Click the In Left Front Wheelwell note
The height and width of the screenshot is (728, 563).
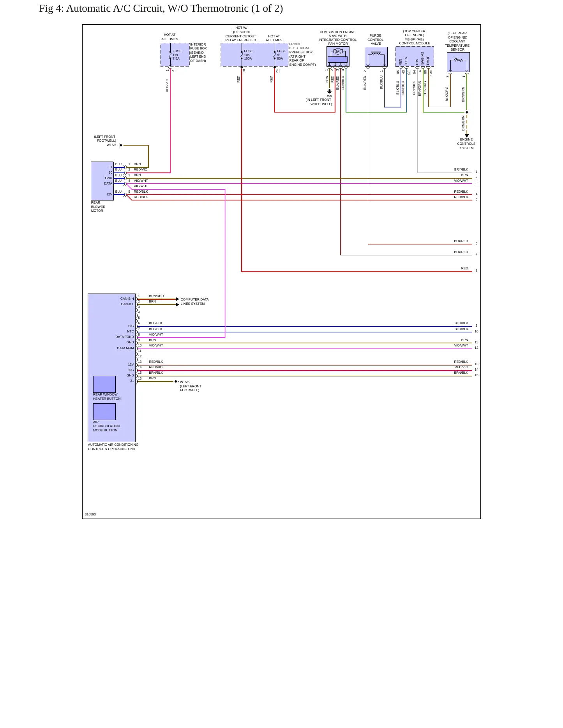point(319,102)
